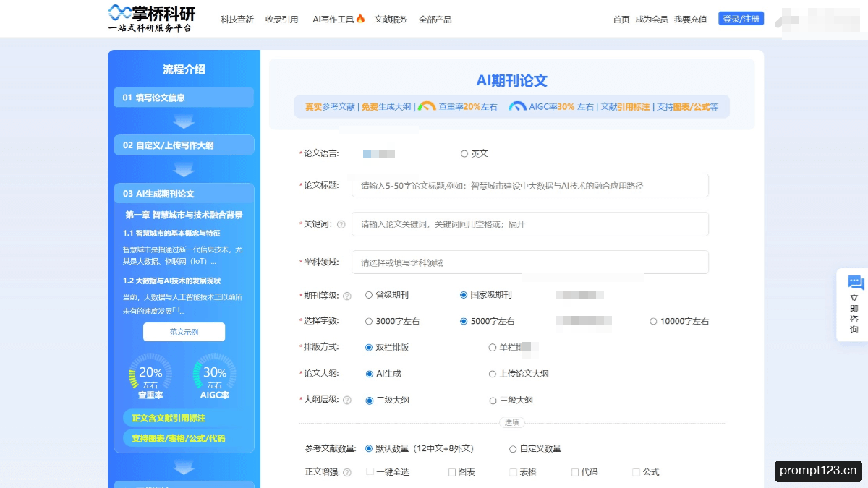Select 上传论文大纲 option
Viewport: 868px width, 488px height.
(x=493, y=374)
